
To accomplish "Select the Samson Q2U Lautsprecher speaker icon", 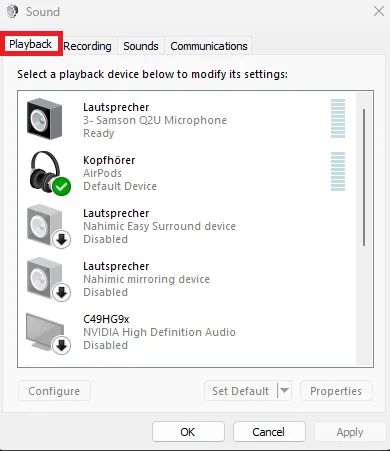I will 44,119.
